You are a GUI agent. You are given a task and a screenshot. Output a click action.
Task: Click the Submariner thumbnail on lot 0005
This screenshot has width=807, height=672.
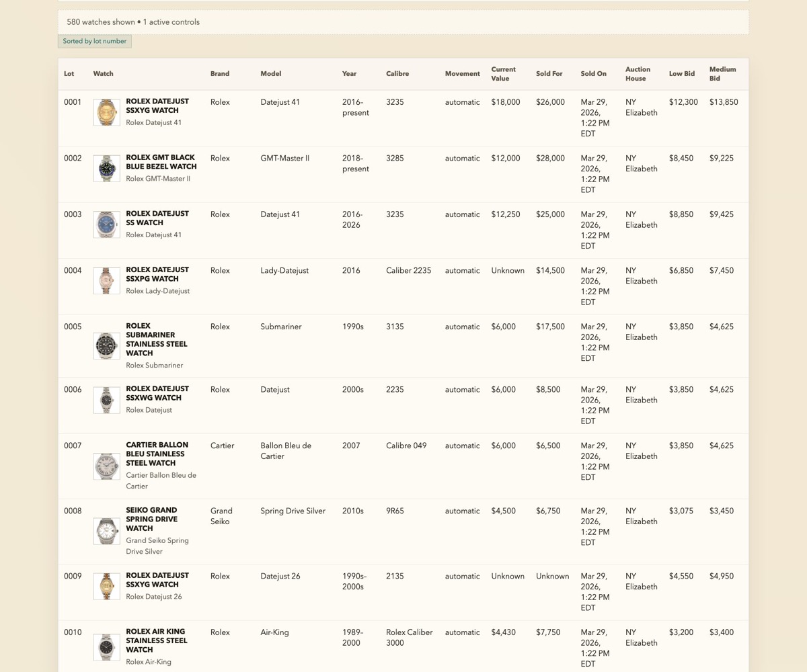tap(106, 345)
